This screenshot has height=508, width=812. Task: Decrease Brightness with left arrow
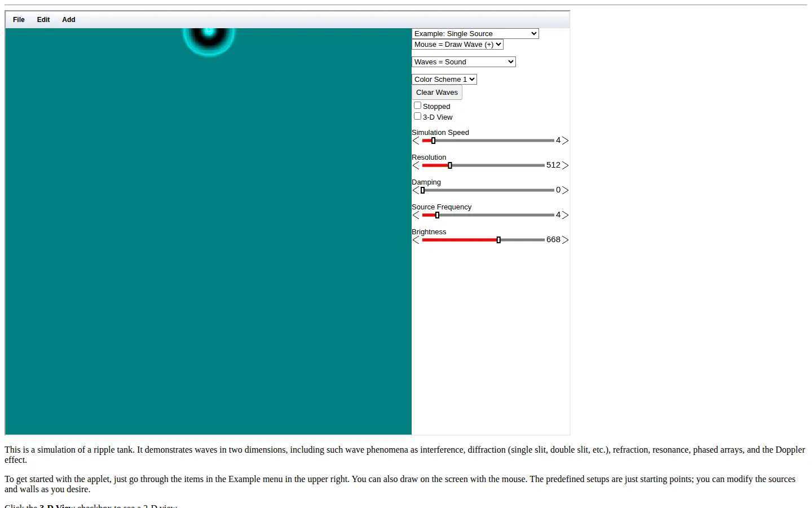pos(416,240)
